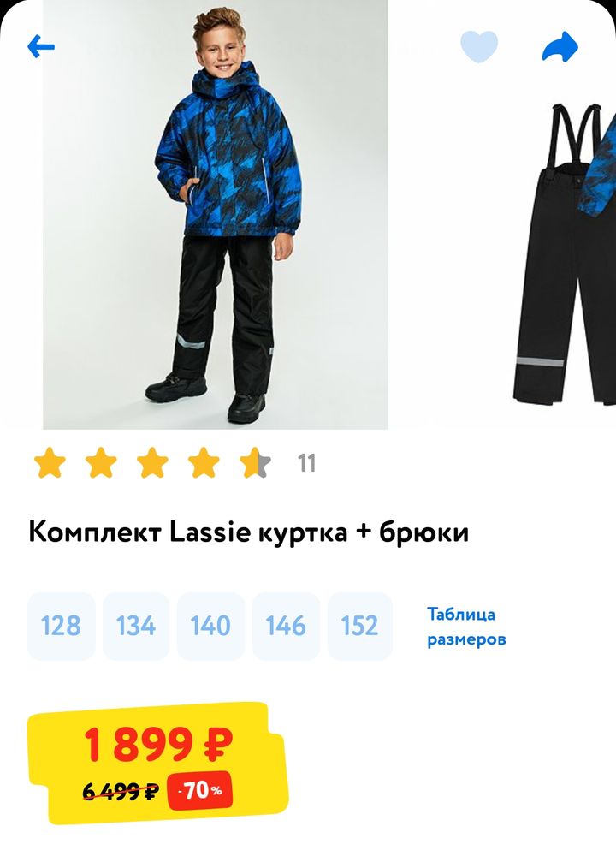Click the half-filled fifth star

(255, 462)
